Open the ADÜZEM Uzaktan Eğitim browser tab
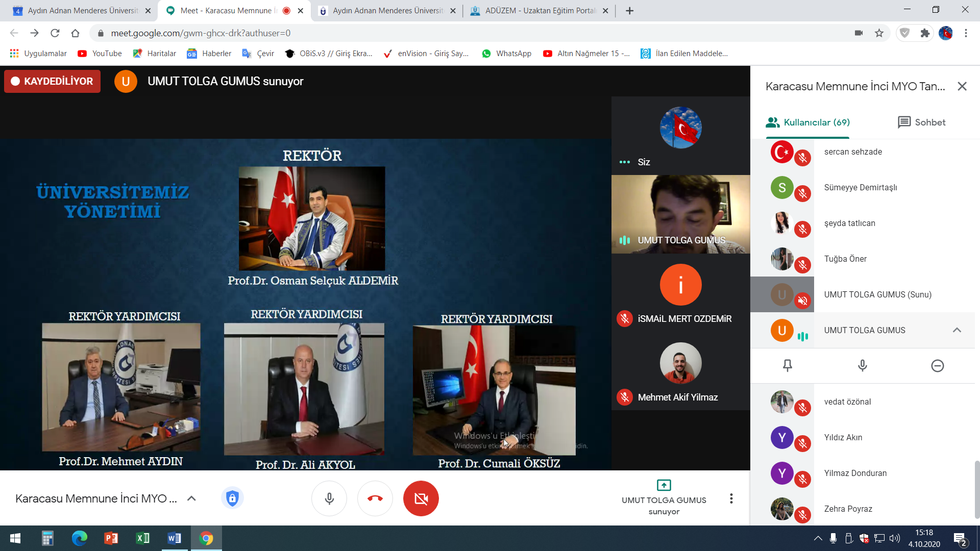This screenshot has width=980, height=551. coord(538,11)
